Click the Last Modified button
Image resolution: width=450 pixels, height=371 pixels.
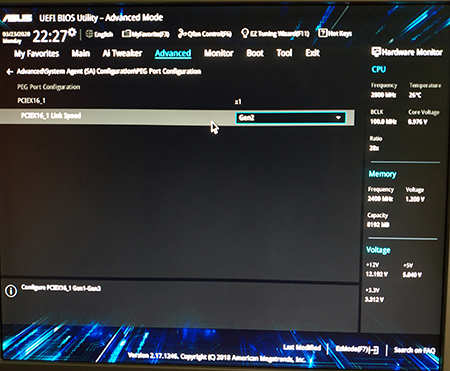302,348
